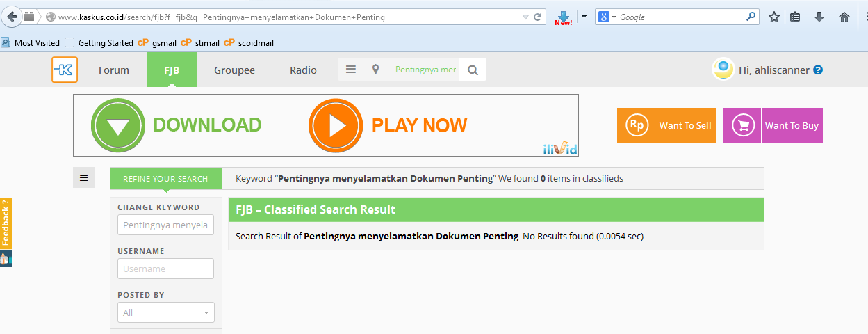Open the URL history dropdown arrow
This screenshot has width=868, height=334.
click(525, 17)
